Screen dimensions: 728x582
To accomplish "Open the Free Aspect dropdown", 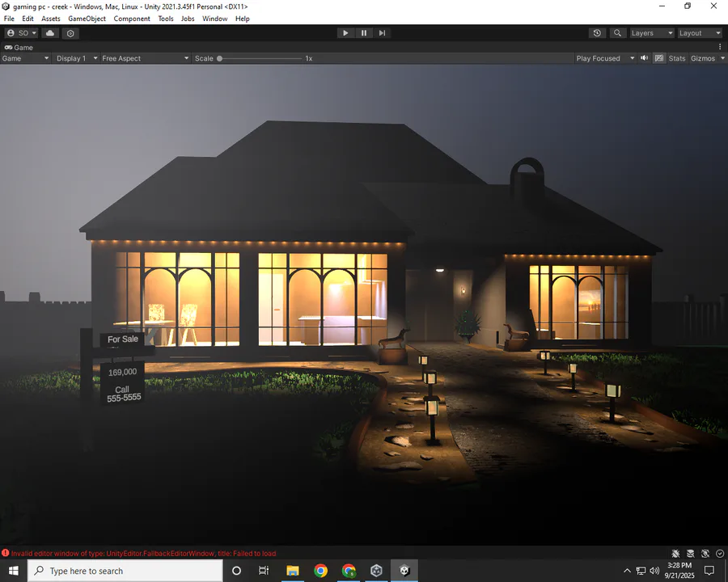I will 146,58.
